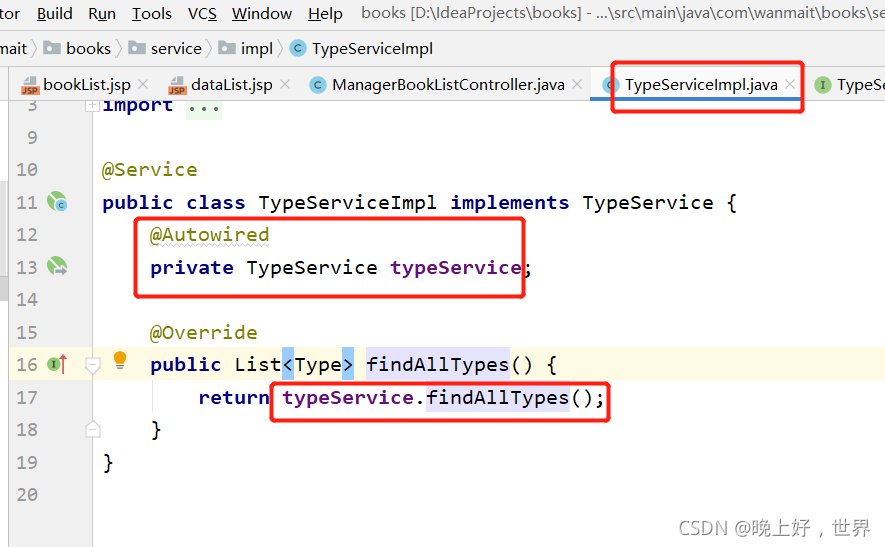The image size is (885, 547).
Task: Click the JSP file icon on dataList.jsp tab
Action: 177,85
